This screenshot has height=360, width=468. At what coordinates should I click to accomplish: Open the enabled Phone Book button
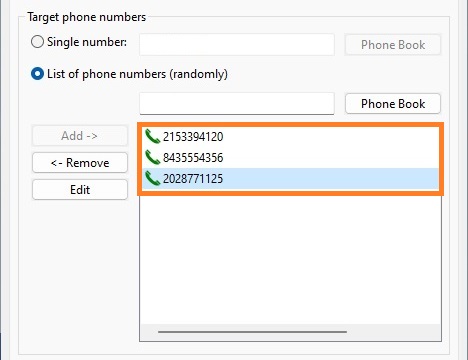pos(393,104)
